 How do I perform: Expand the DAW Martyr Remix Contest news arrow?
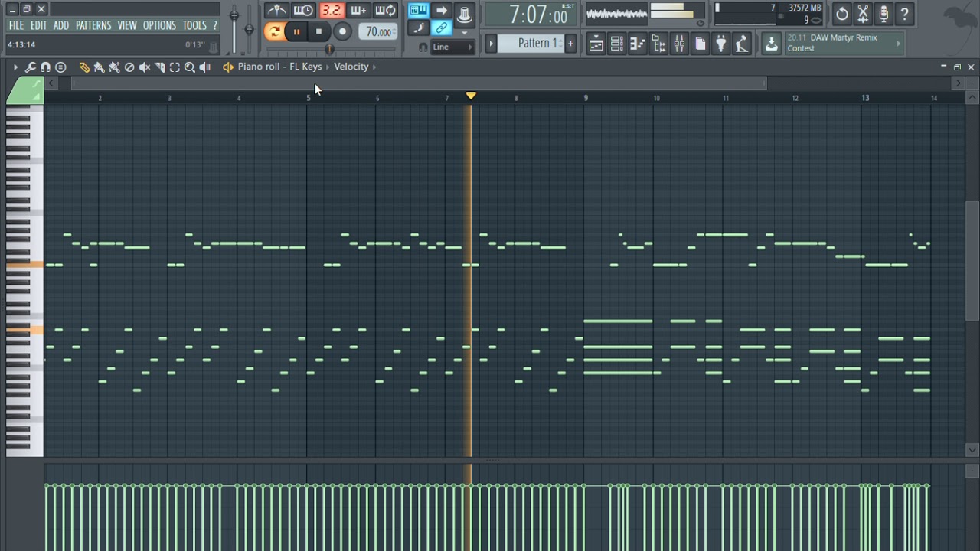pos(899,43)
